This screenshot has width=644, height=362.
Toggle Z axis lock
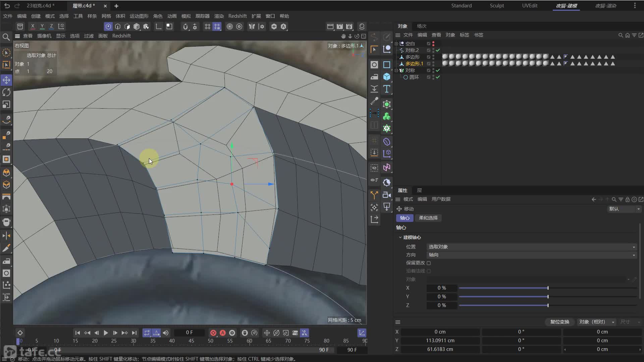(51, 26)
